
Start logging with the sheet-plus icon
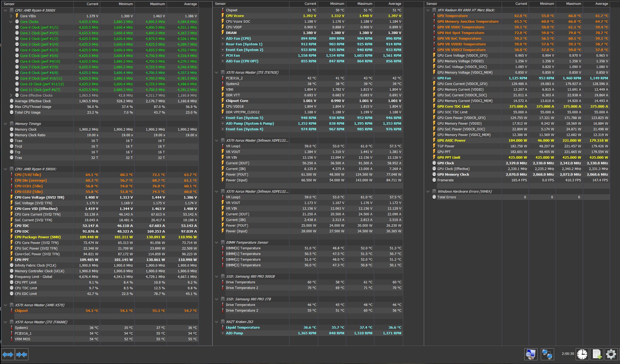(x=597, y=354)
